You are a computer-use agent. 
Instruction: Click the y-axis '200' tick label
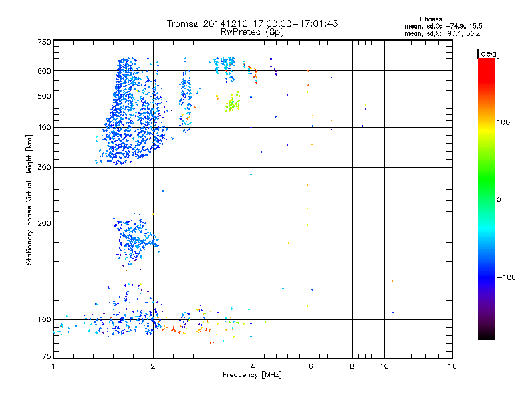pos(44,223)
